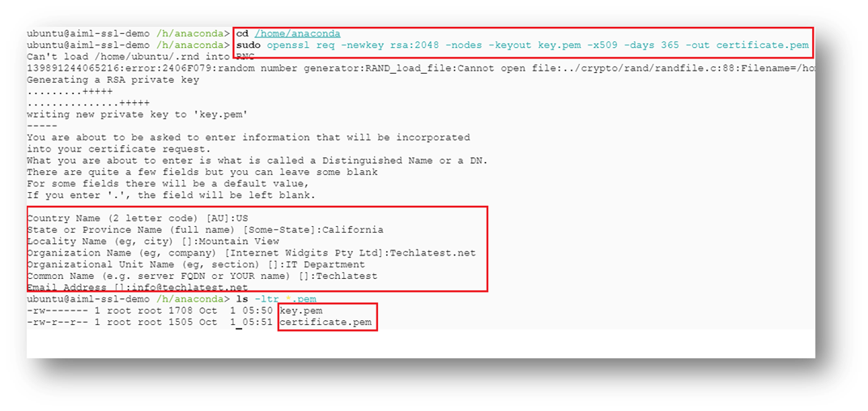
Task: Click the Common Name Techlatest line
Action: click(202, 276)
